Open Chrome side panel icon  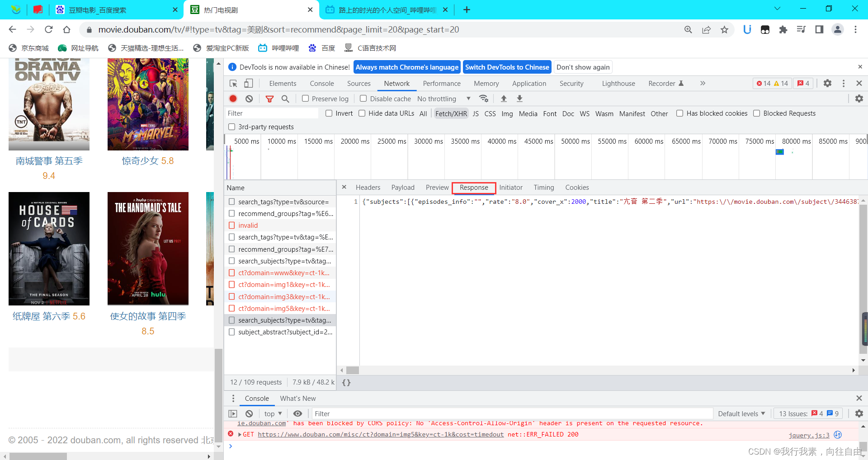pyautogui.click(x=819, y=29)
